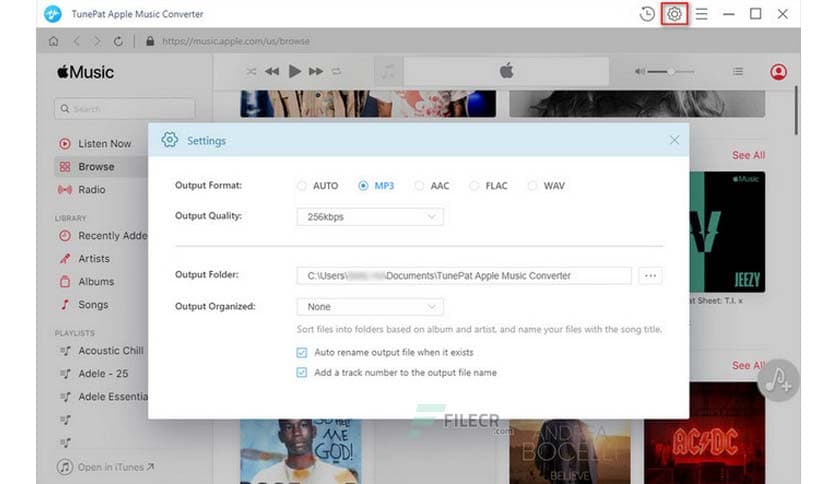Skip to the next track
Image resolution: width=836 pixels, height=484 pixels.
click(316, 71)
